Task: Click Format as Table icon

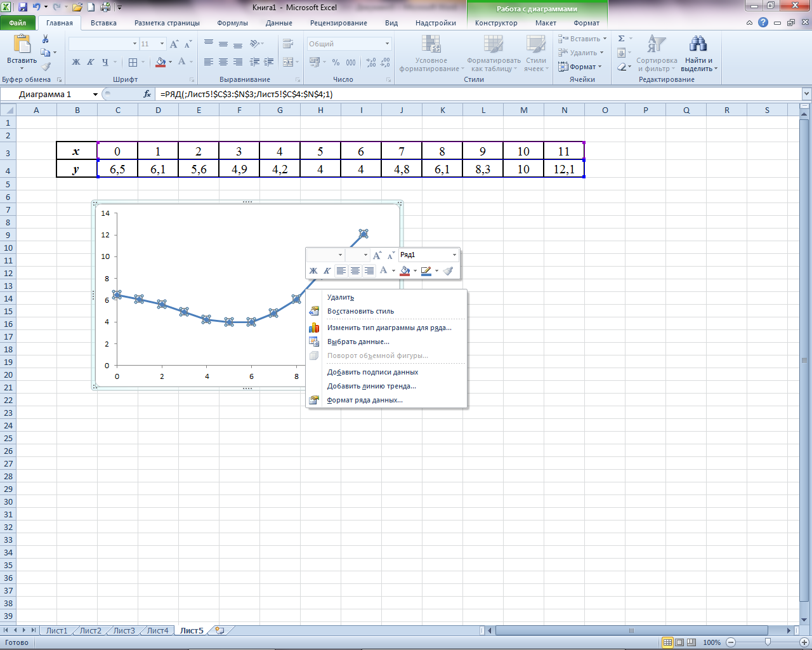Action: (494, 44)
